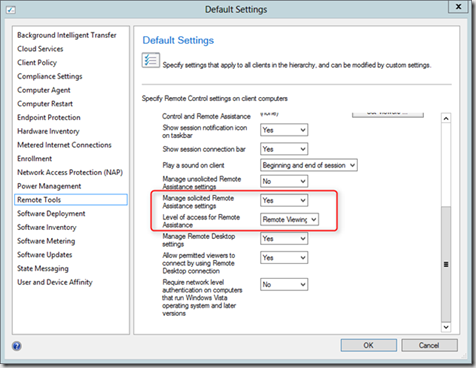The height and width of the screenshot is (368, 476).
Task: Open Manage Remote Desktop settings dropdown
Action: point(284,239)
